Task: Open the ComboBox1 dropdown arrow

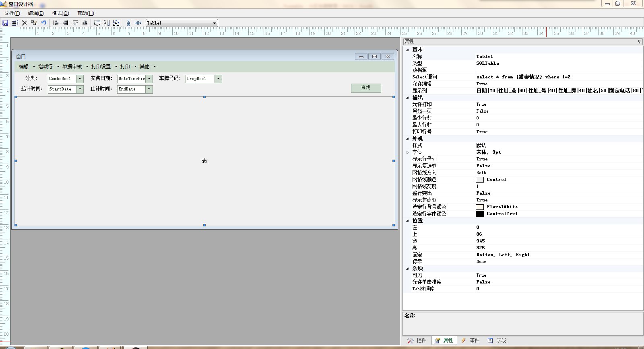Action: pyautogui.click(x=80, y=79)
